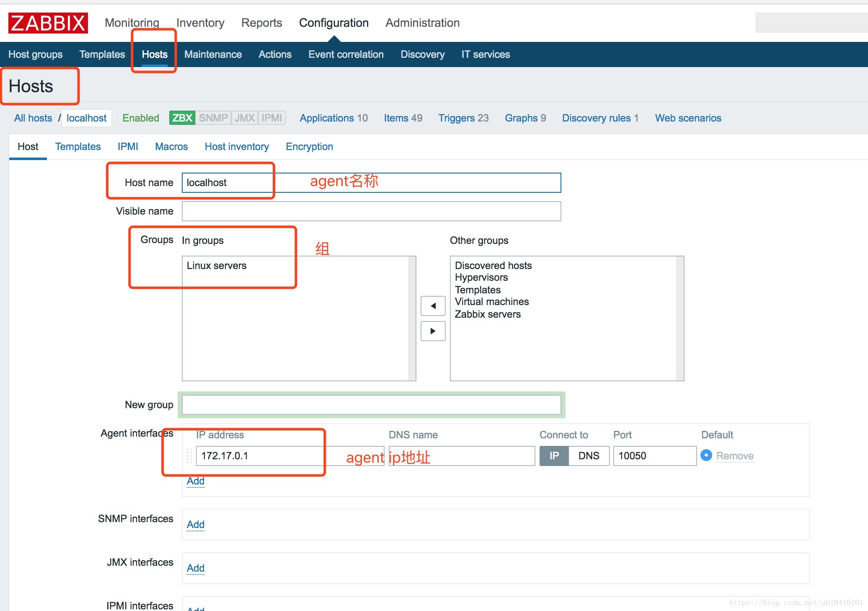Open the Administration menu
868x611 pixels.
pos(422,23)
